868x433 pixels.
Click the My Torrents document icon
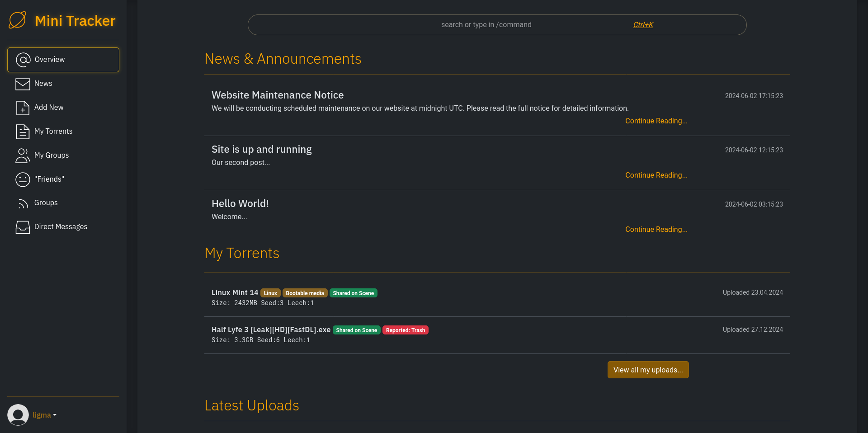pos(23,132)
